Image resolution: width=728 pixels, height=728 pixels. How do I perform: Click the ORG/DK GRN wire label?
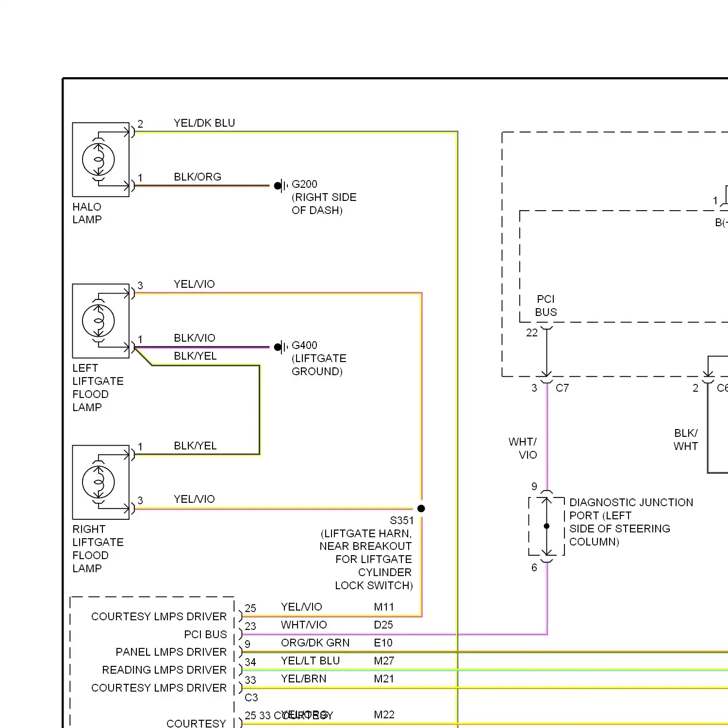315,643
